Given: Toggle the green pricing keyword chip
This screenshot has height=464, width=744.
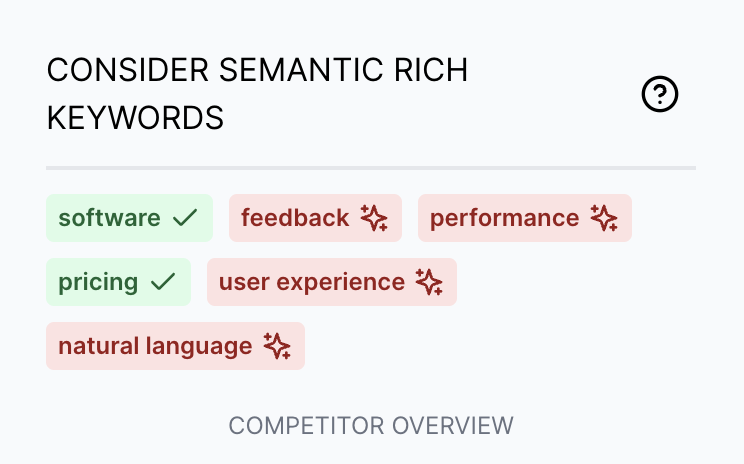Looking at the screenshot, I should click(x=118, y=282).
